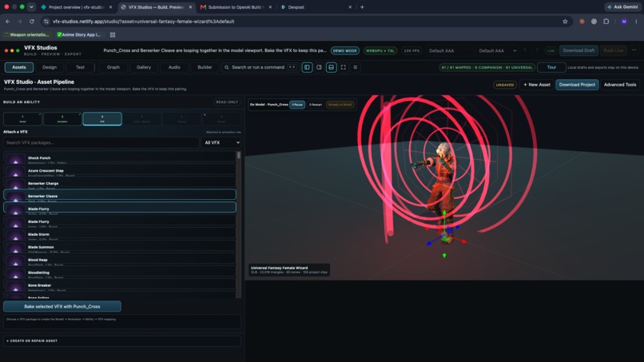Click + New Asset button
644x362 pixels.
[537, 85]
